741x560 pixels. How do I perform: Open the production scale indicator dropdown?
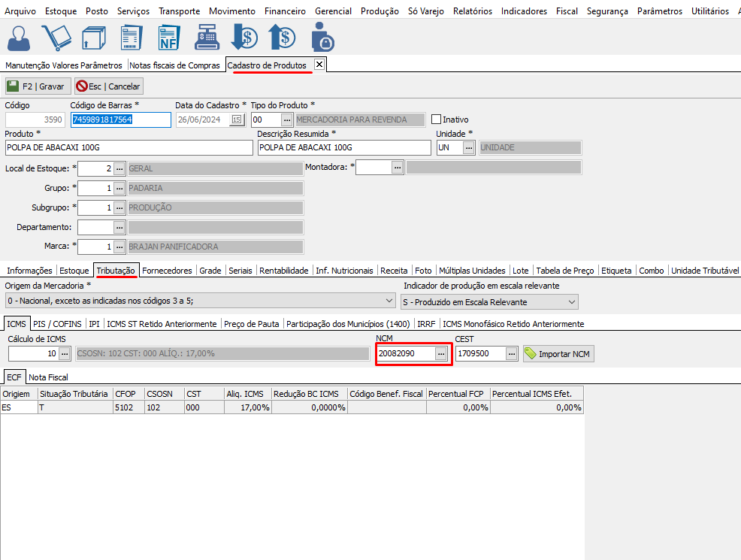pyautogui.click(x=572, y=301)
